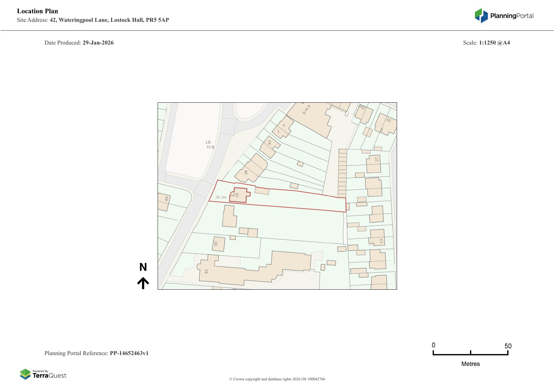Viewport: 554px width, 392px height.
Task: Click the PlanningPortal logo icon
Action: point(481,15)
